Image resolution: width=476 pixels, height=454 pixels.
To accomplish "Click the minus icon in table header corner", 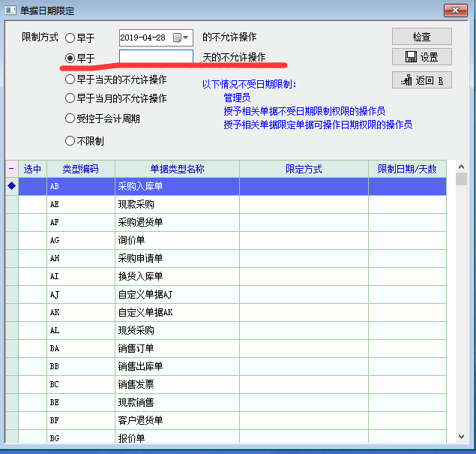I will pos(11,169).
